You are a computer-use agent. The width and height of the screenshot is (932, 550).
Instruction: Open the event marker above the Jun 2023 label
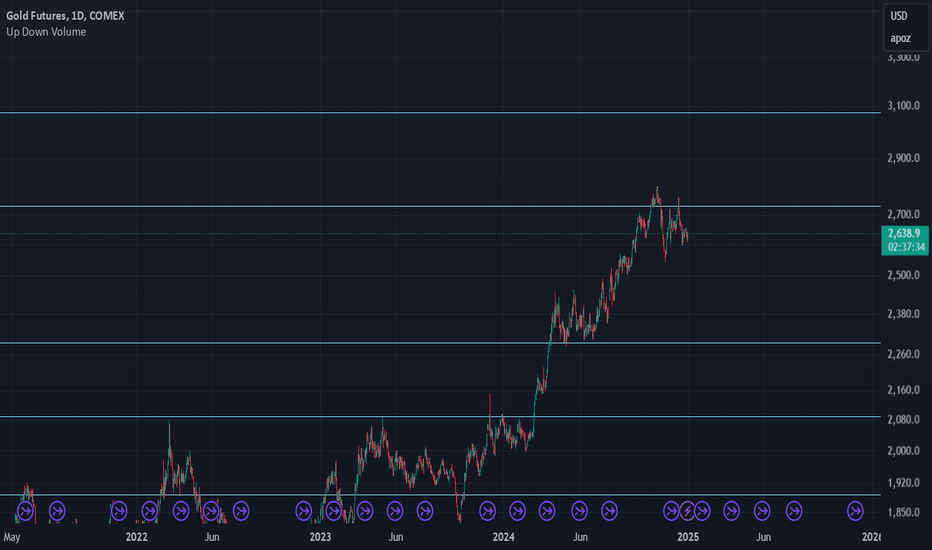pos(395,511)
